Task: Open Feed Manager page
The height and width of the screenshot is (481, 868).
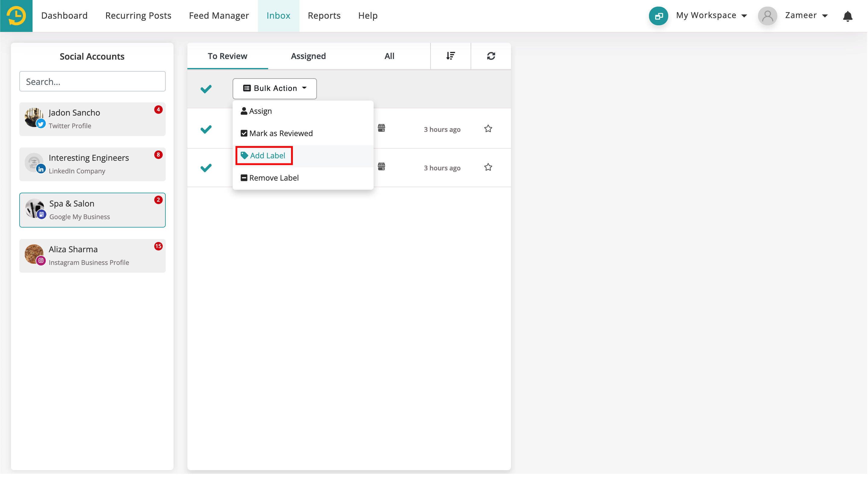Action: click(x=219, y=15)
